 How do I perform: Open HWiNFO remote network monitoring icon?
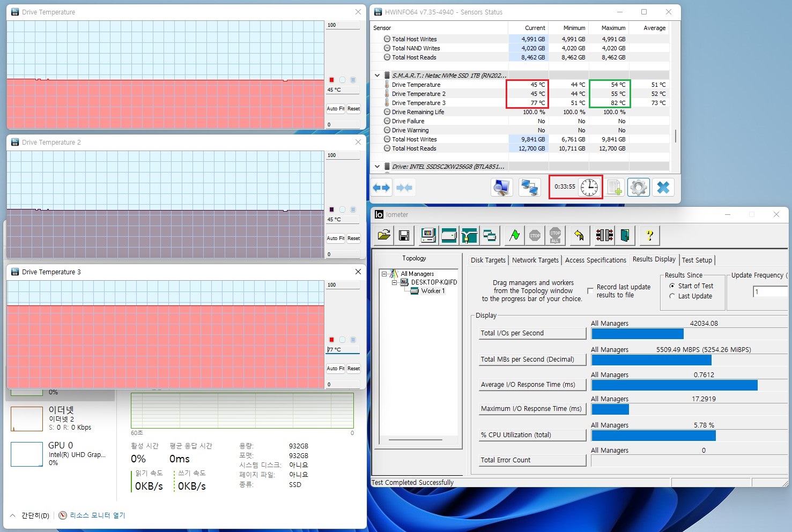(529, 188)
